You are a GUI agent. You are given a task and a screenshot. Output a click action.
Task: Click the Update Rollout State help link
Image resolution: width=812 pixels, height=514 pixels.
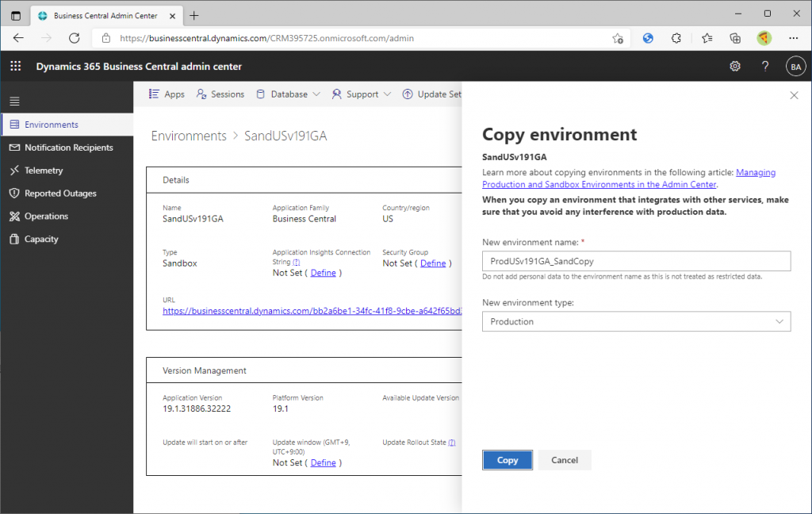point(452,443)
